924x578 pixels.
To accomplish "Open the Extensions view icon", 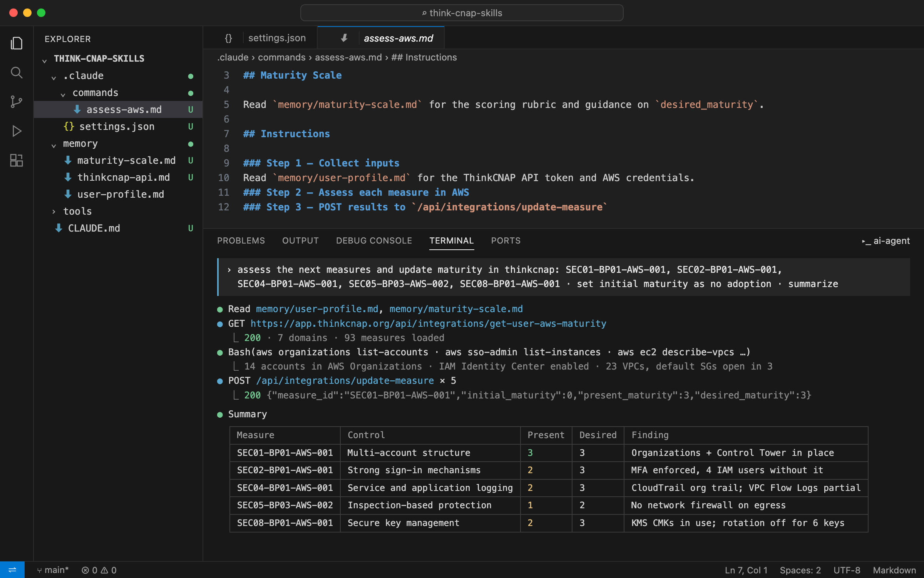I will (17, 160).
